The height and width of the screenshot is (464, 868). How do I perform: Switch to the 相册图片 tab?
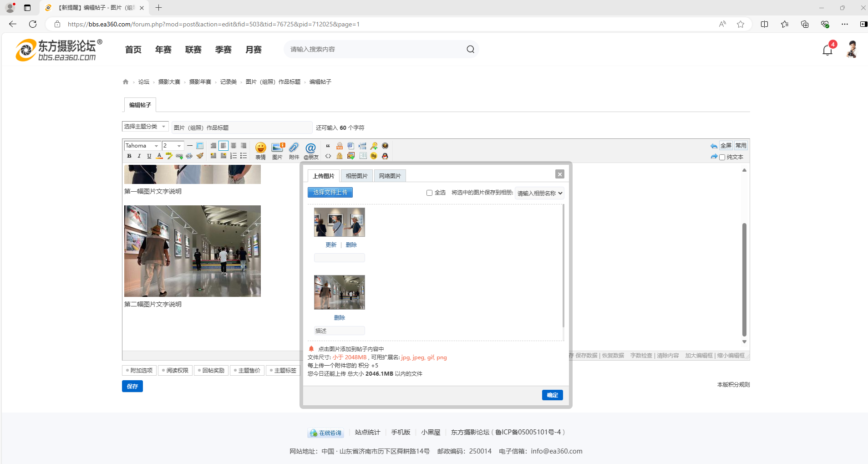point(356,176)
